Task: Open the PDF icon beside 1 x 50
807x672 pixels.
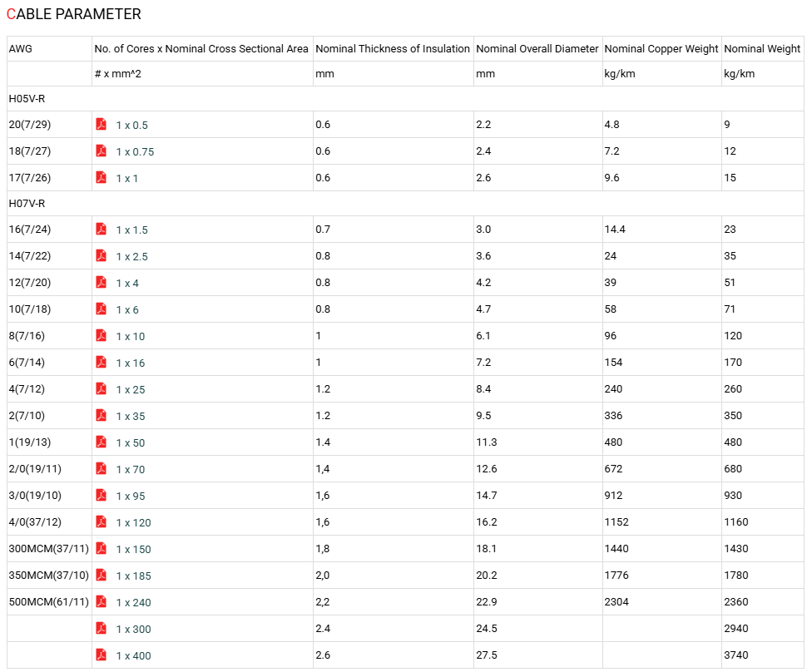Action: coord(101,442)
